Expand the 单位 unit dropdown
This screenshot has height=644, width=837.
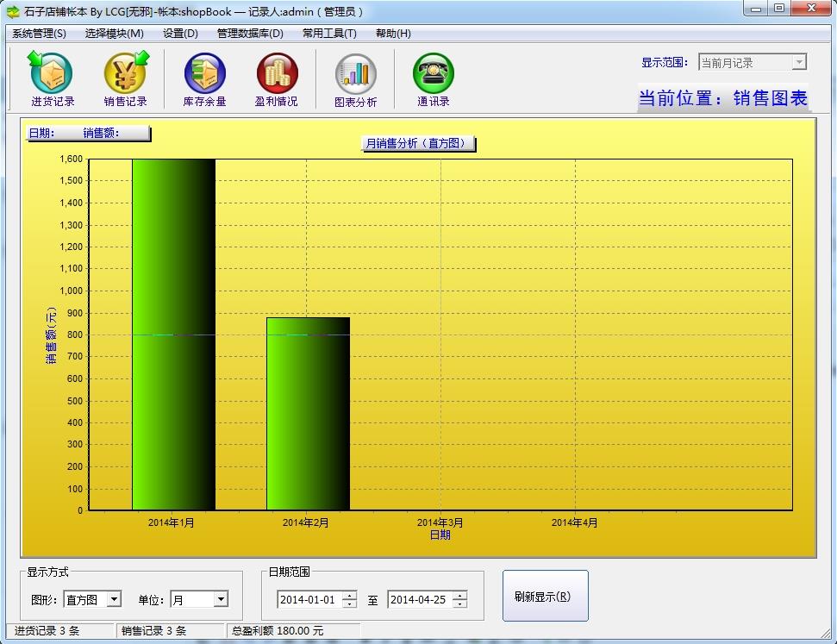point(221,599)
